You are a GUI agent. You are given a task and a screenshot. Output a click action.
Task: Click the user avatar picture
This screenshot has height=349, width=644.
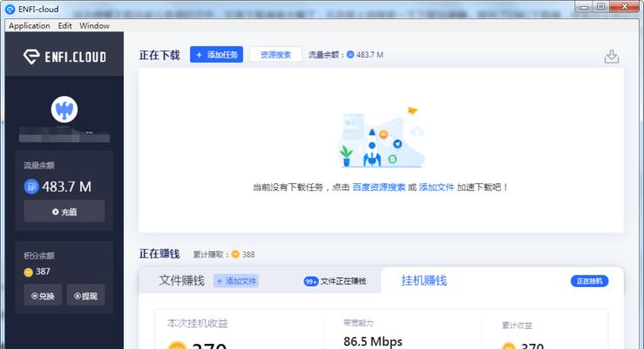click(x=64, y=109)
